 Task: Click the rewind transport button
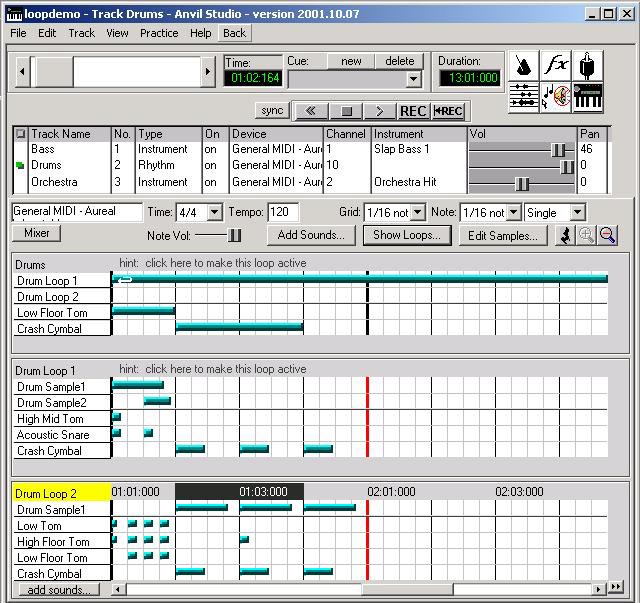(310, 111)
